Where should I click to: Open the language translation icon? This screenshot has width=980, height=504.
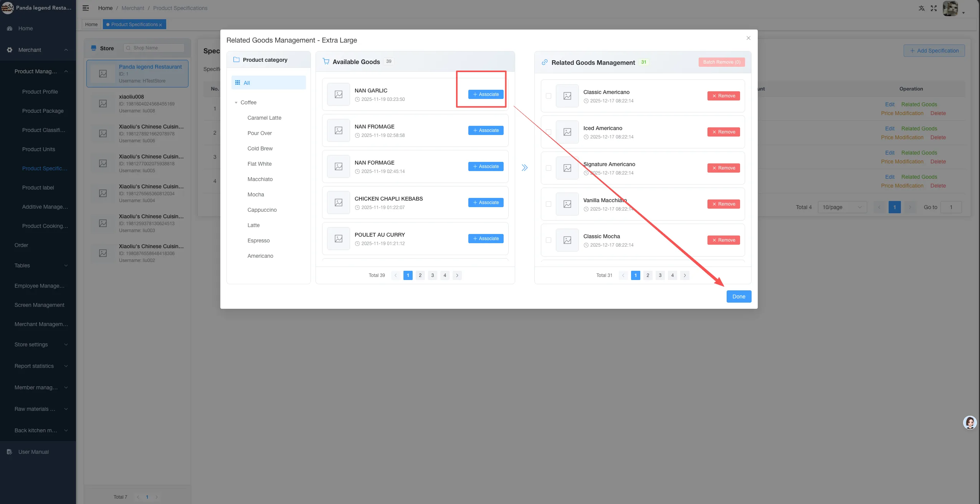pos(921,8)
